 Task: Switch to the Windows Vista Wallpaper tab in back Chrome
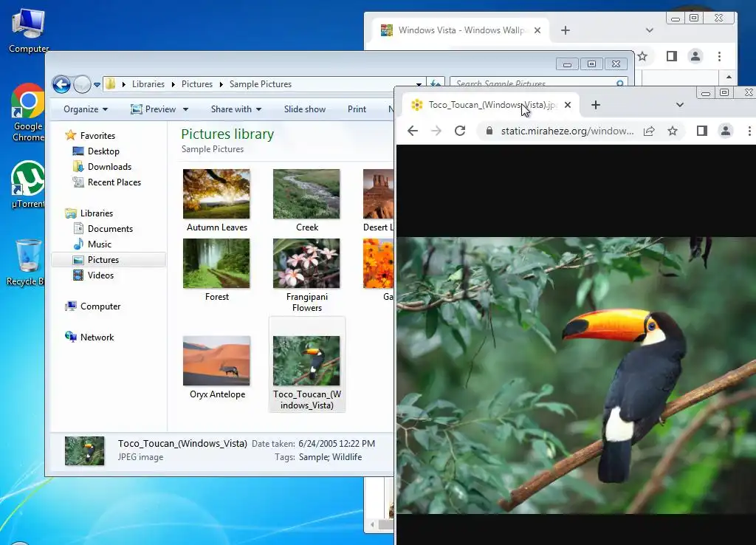461,30
